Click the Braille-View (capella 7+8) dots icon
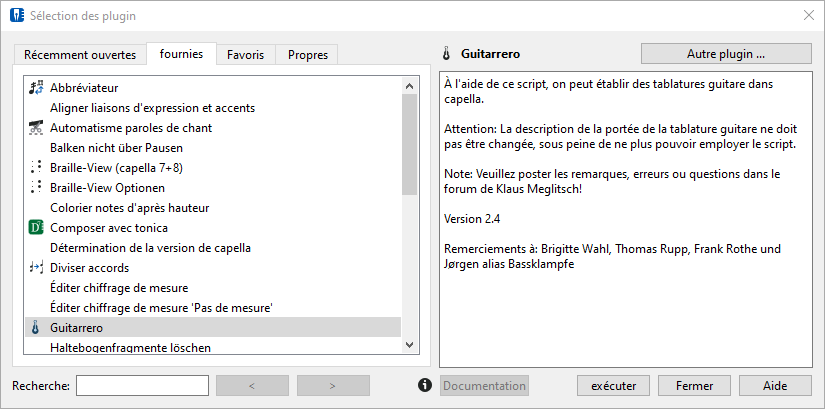 35,167
